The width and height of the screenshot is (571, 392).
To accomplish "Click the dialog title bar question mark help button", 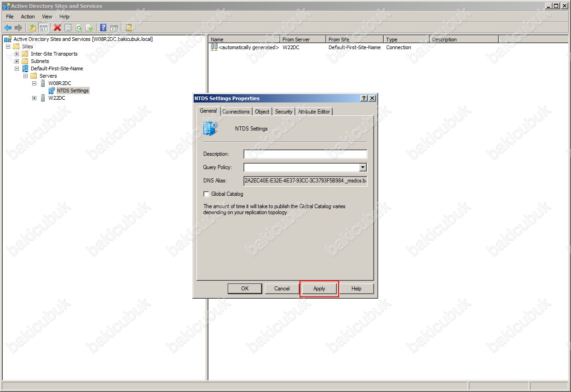I will (x=364, y=98).
